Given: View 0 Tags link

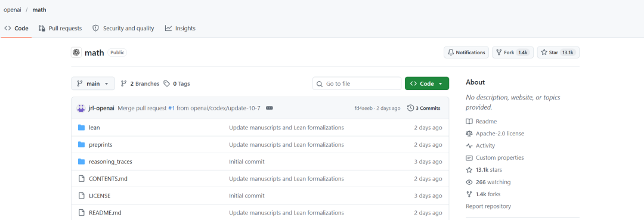Looking at the screenshot, I should point(177,83).
